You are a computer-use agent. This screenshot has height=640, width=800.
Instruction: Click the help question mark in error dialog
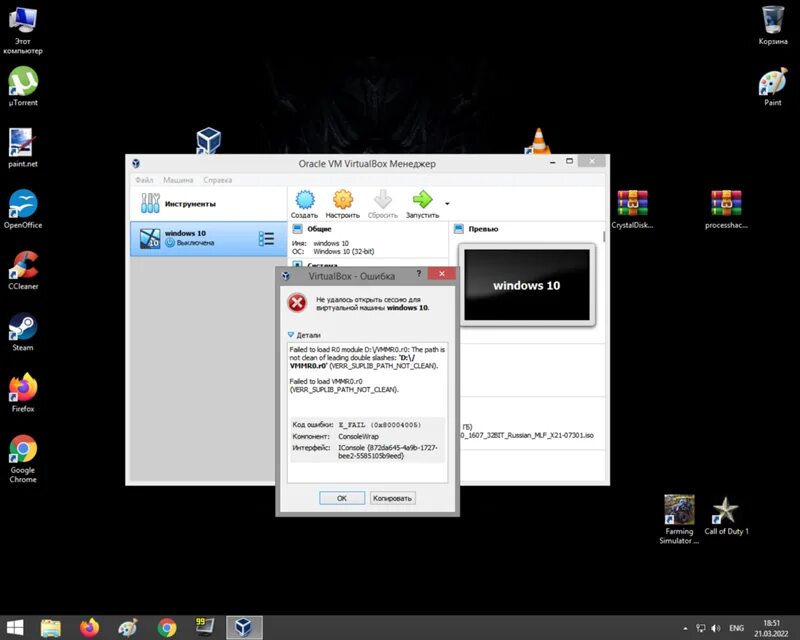[x=419, y=274]
